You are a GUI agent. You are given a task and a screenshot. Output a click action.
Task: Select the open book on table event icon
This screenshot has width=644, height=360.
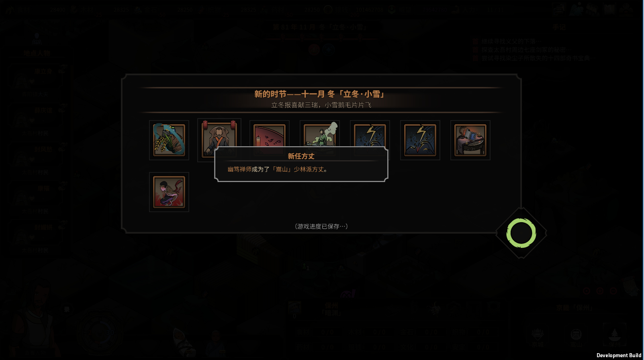[x=470, y=140]
